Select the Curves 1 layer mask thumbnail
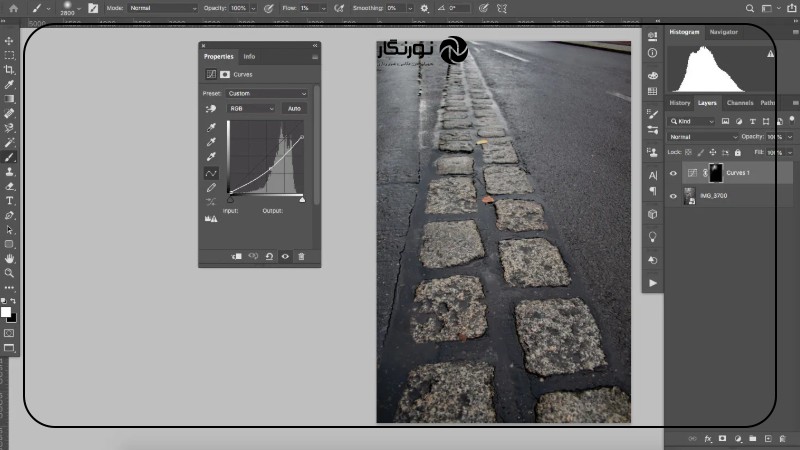Viewport: 800px width, 450px height. [715, 173]
